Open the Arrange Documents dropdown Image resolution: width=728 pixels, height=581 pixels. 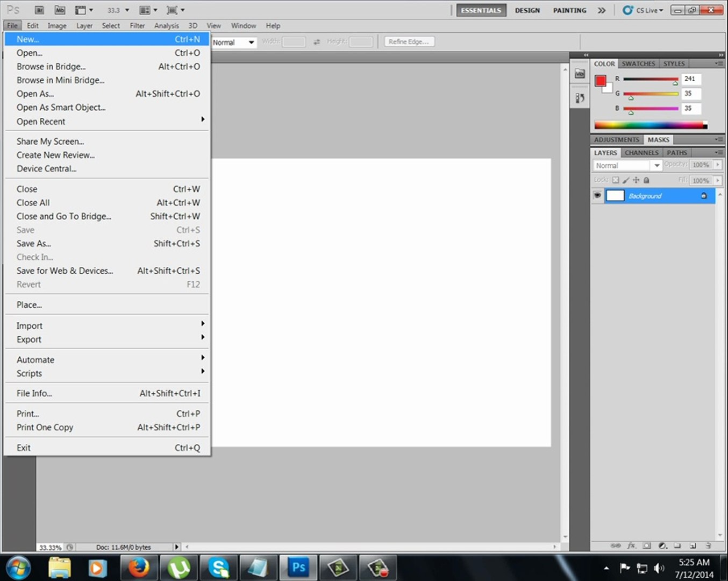pos(148,10)
